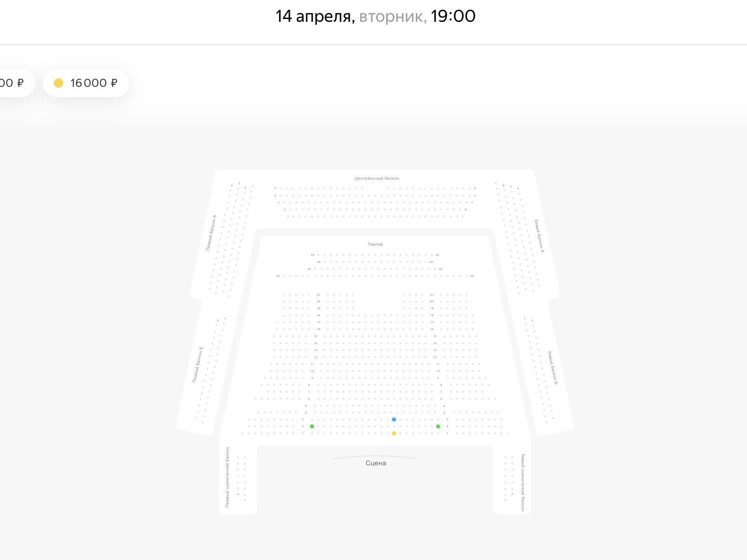Click the Левый балкон А label
The width and height of the screenshot is (747, 560).
point(539,236)
